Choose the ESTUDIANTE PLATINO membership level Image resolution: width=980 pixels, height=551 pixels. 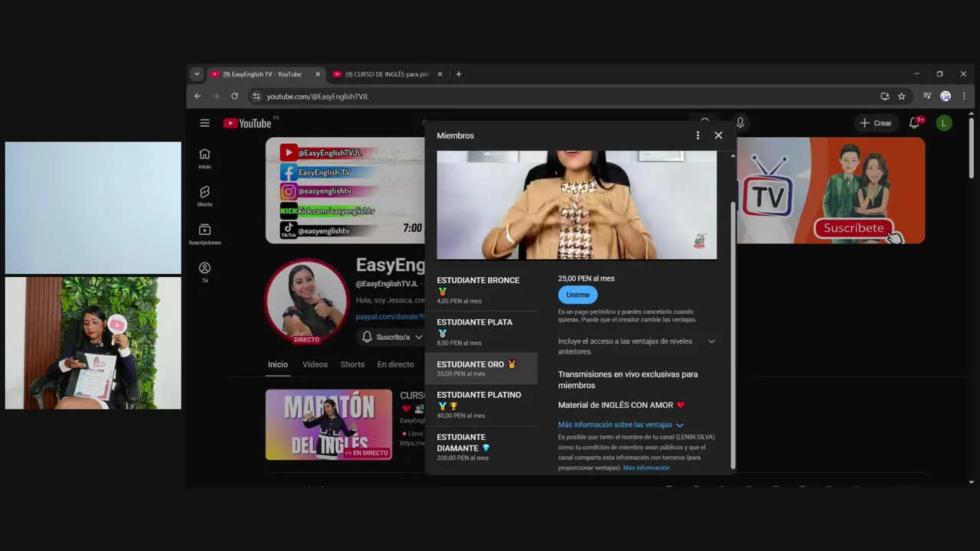(x=482, y=405)
